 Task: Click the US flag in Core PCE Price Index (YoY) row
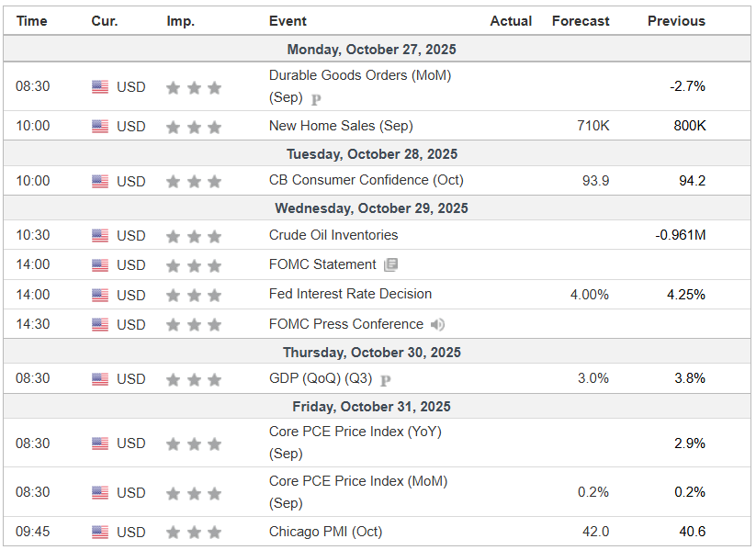pos(100,443)
